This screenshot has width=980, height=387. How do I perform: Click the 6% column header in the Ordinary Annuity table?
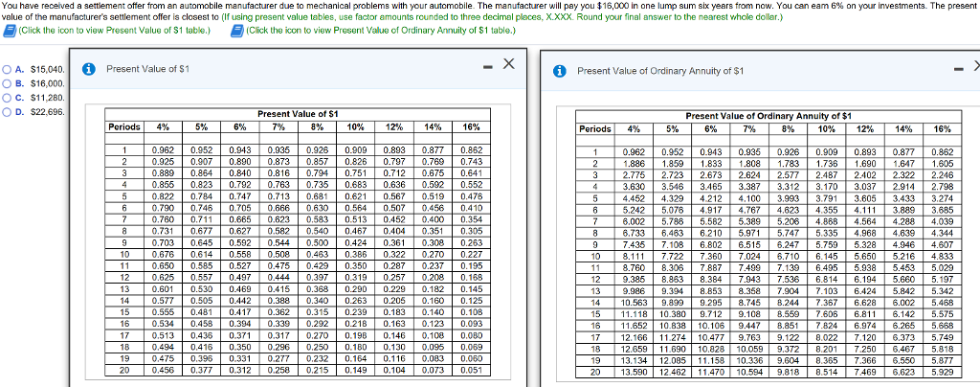(711, 128)
